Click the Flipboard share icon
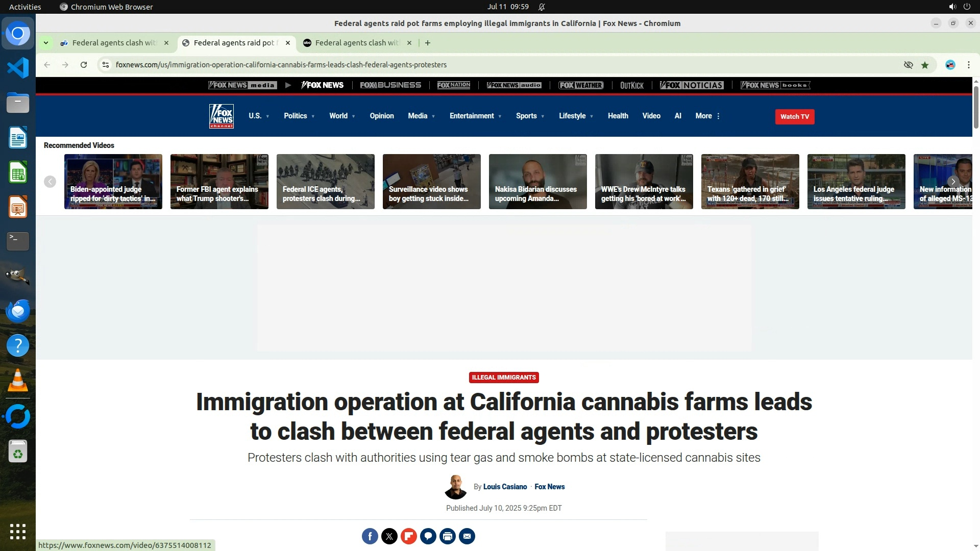The height and width of the screenshot is (551, 980). point(409,536)
